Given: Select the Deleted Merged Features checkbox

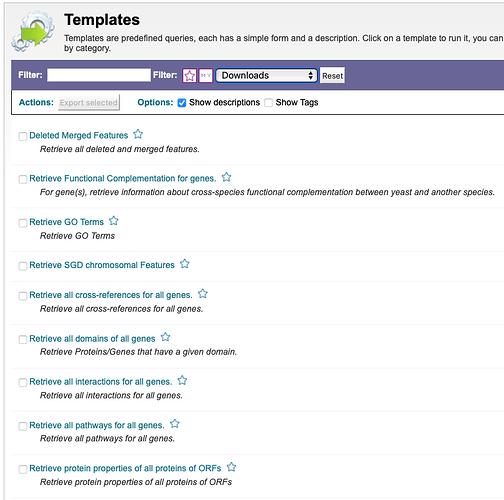Looking at the screenshot, I should tap(23, 136).
